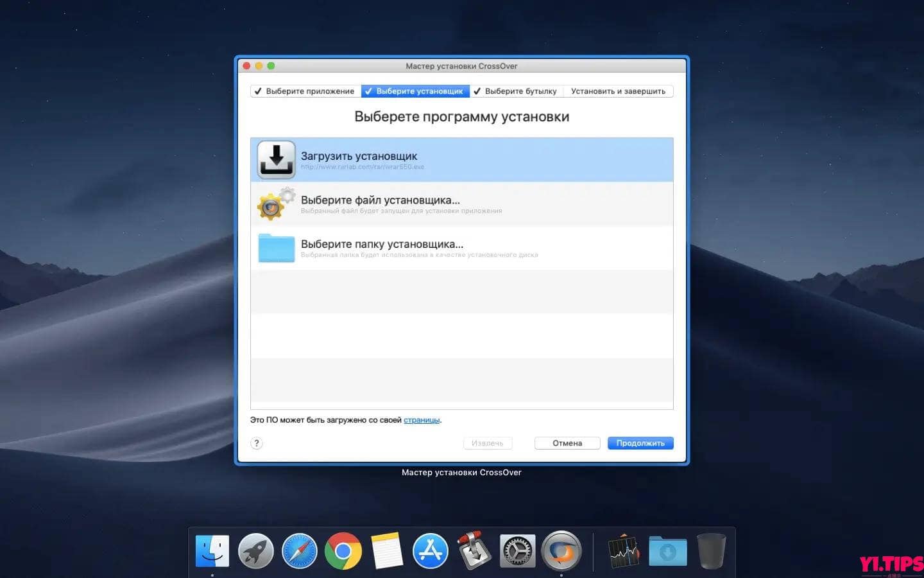The height and width of the screenshot is (578, 924).
Task: Open System Preferences from the Dock
Action: coord(517,550)
